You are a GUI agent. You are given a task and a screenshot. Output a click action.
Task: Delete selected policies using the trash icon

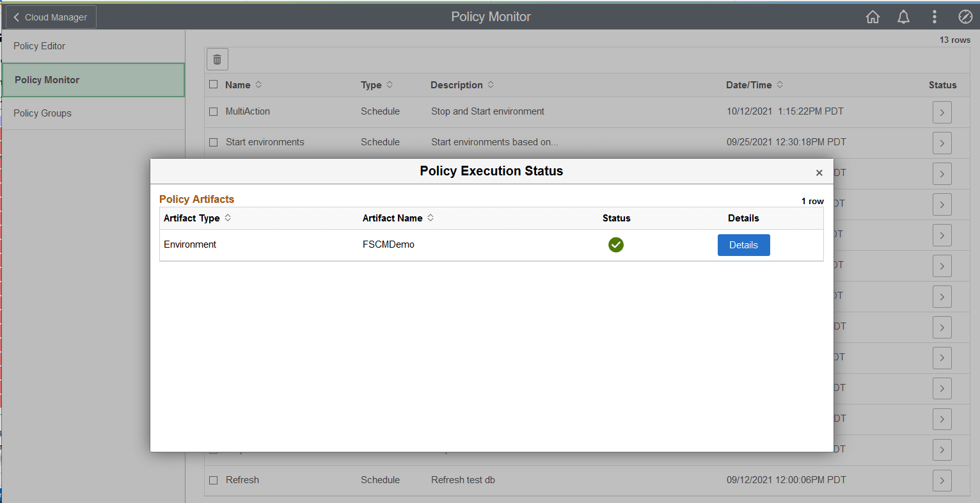[217, 59]
